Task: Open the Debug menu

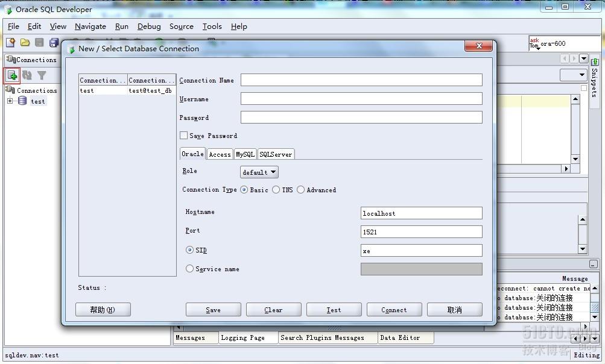Action: pyautogui.click(x=149, y=27)
